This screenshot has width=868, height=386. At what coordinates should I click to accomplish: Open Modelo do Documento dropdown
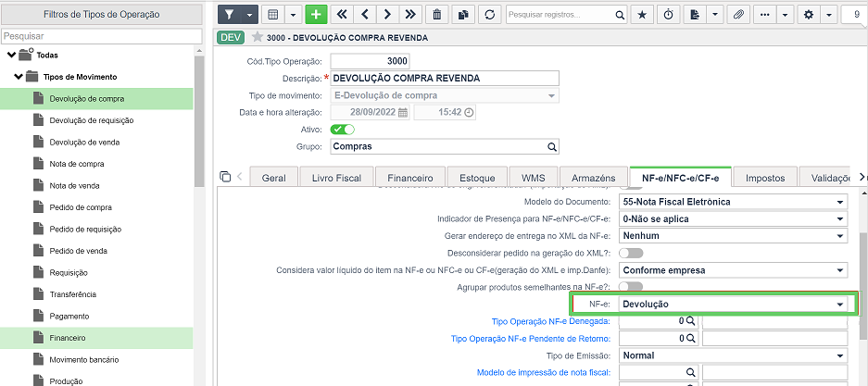point(734,202)
